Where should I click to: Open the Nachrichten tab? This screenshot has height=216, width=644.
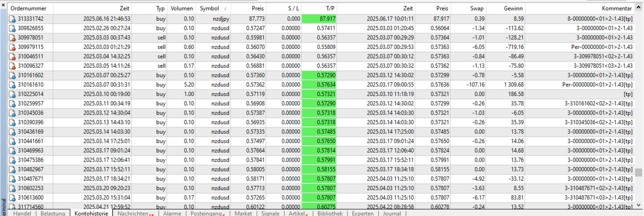click(135, 213)
